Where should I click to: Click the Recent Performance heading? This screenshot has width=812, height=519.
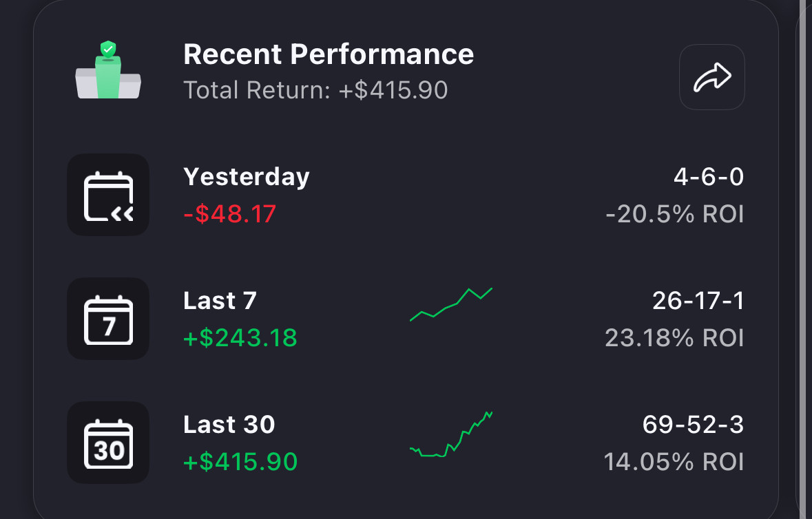(329, 54)
